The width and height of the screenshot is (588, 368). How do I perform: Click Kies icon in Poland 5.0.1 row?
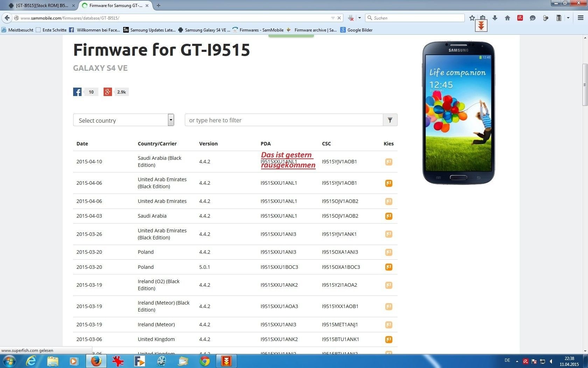tap(388, 267)
